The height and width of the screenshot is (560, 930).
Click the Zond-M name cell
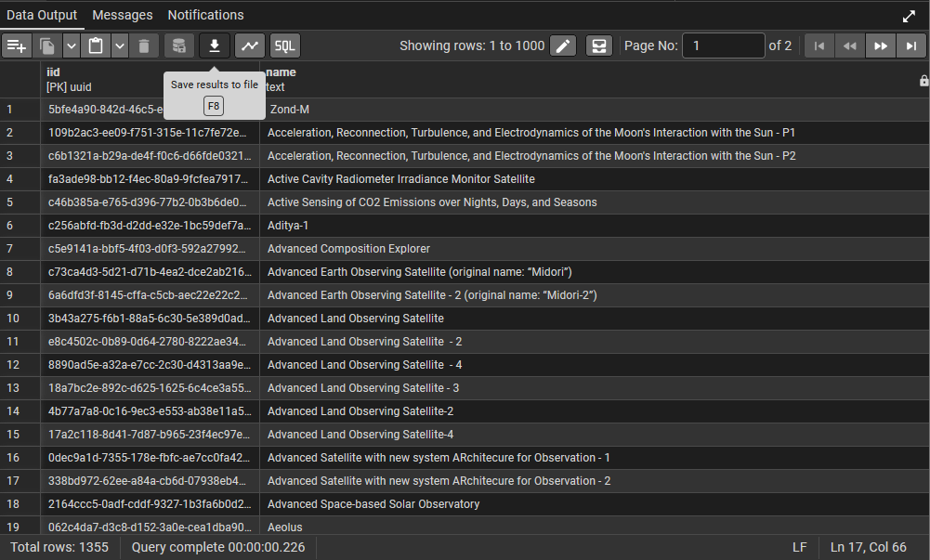595,109
